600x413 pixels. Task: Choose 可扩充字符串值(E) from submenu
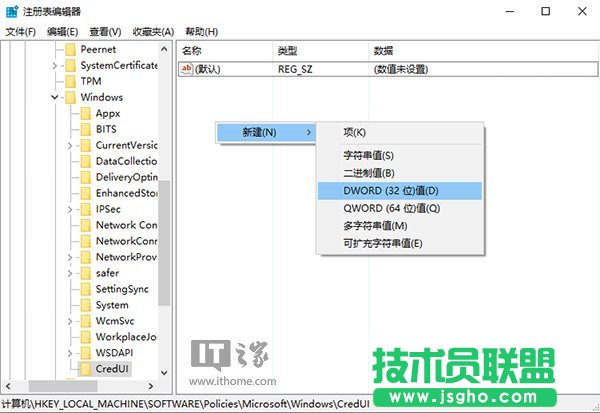tap(400, 243)
